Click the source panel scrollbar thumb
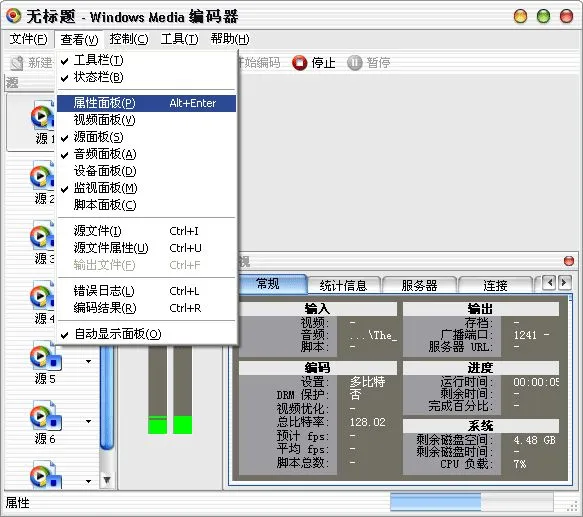The height and width of the screenshot is (517, 583). [107, 397]
